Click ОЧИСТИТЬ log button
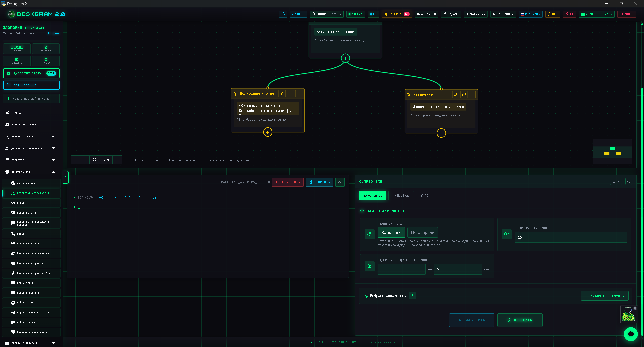The image size is (644, 347). pyautogui.click(x=319, y=182)
